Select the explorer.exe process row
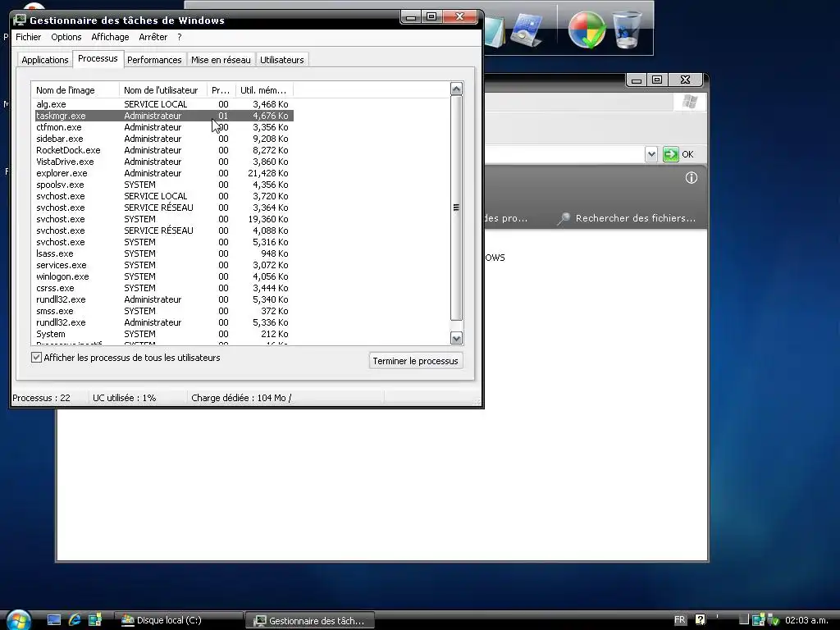Image resolution: width=840 pixels, height=630 pixels. coord(163,173)
